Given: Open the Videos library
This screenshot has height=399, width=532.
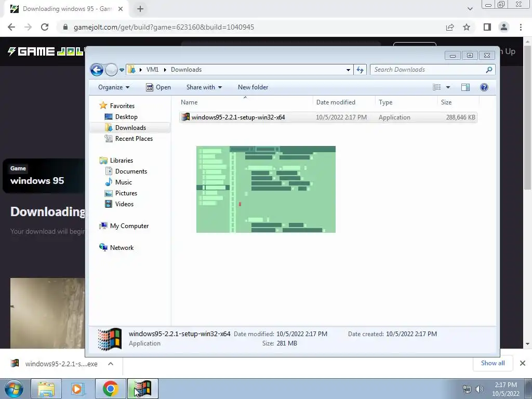Looking at the screenshot, I should pyautogui.click(x=119, y=204).
